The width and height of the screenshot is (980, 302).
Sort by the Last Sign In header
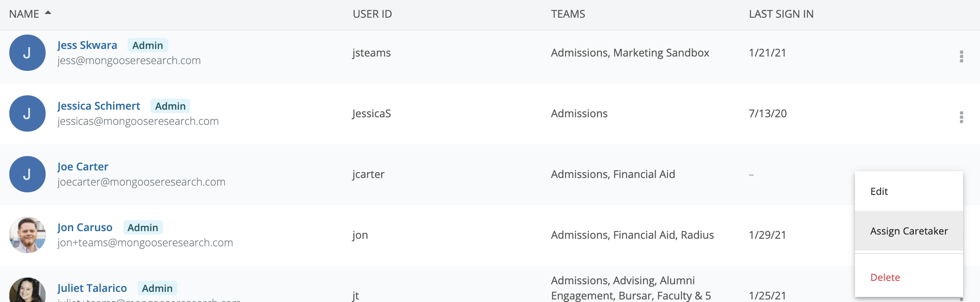tap(781, 14)
